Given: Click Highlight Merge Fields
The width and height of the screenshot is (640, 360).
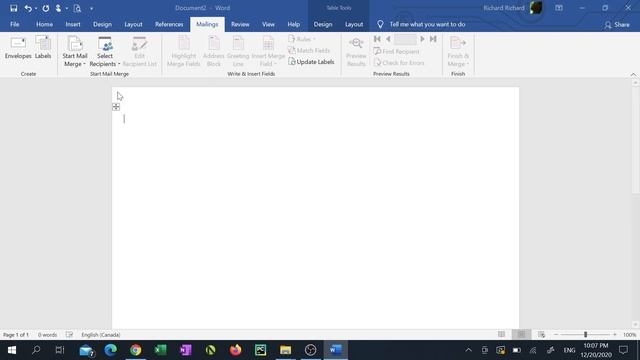Looking at the screenshot, I should tap(183, 52).
